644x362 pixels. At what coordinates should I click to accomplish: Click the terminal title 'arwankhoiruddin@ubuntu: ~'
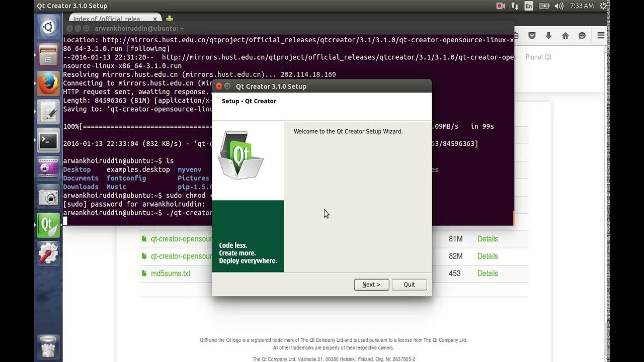pyautogui.click(x=139, y=29)
